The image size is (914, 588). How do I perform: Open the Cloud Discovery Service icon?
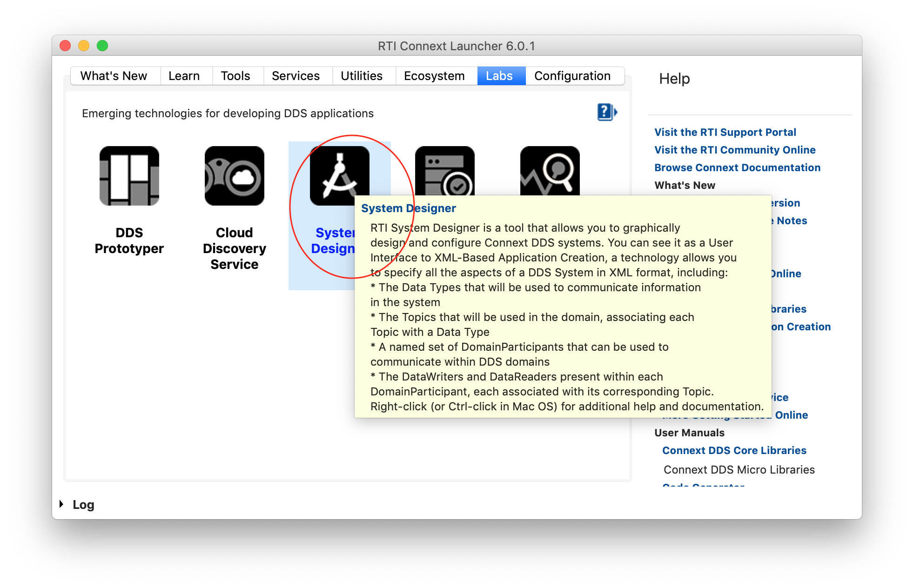235,176
